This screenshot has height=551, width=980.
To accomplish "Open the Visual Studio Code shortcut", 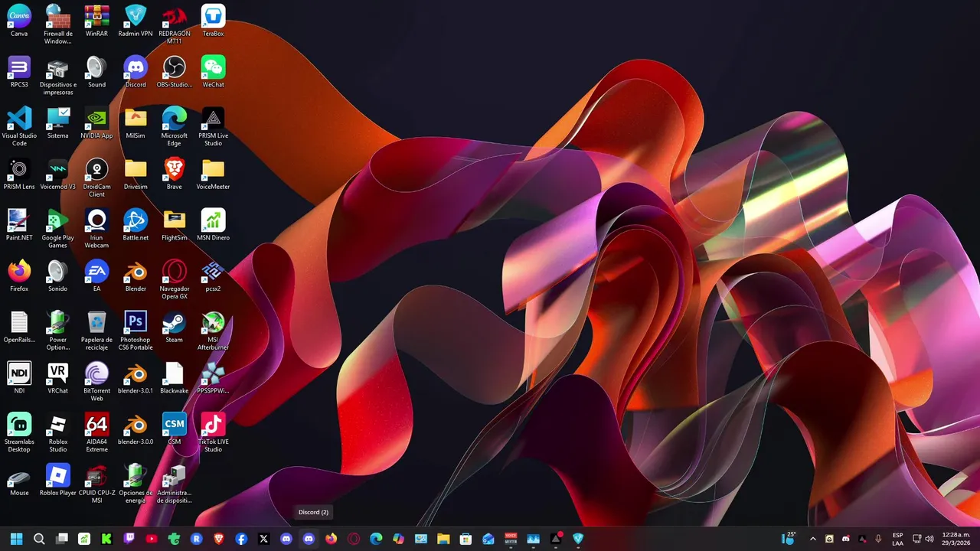I will point(19,126).
